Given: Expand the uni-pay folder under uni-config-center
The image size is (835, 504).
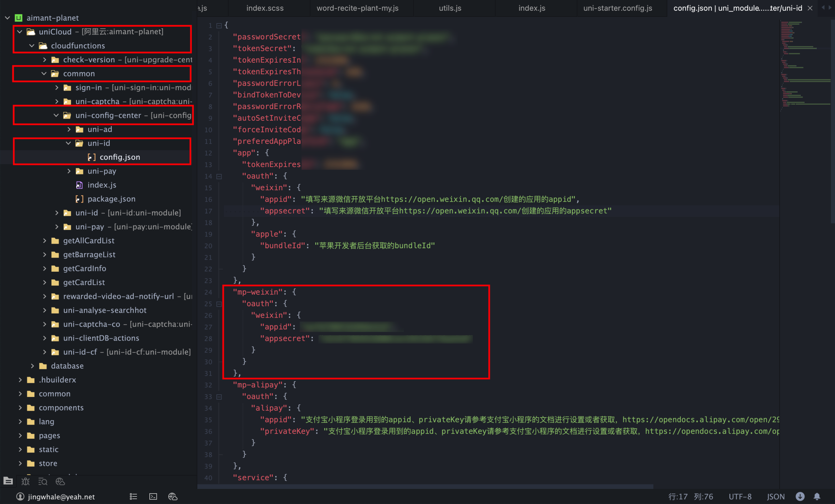Looking at the screenshot, I should 69,171.
